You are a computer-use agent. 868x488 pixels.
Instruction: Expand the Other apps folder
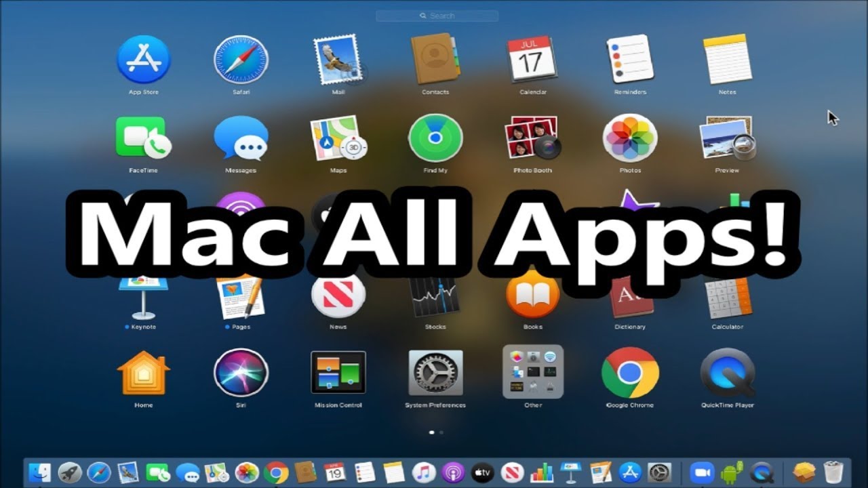532,372
